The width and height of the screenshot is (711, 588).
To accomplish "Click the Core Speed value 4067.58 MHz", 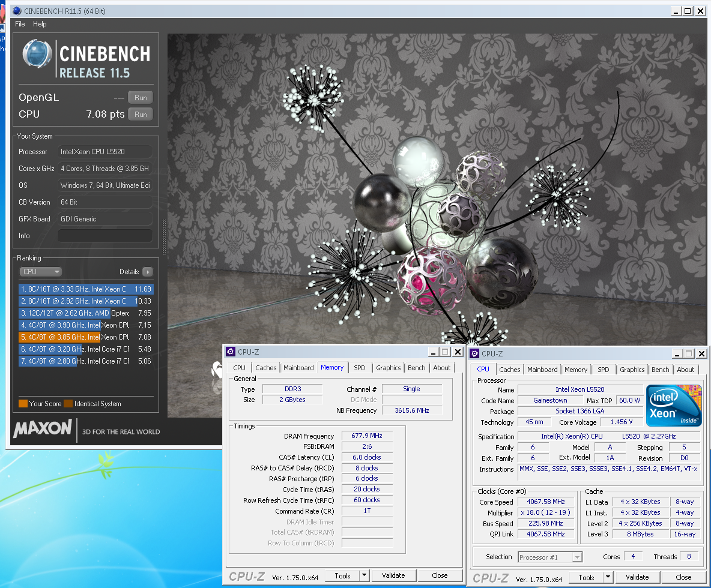I will [545, 502].
